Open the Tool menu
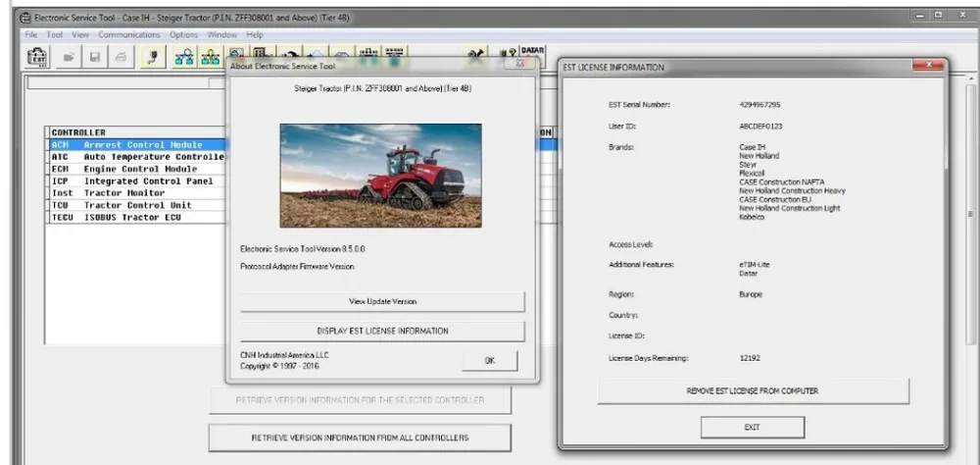 point(54,35)
